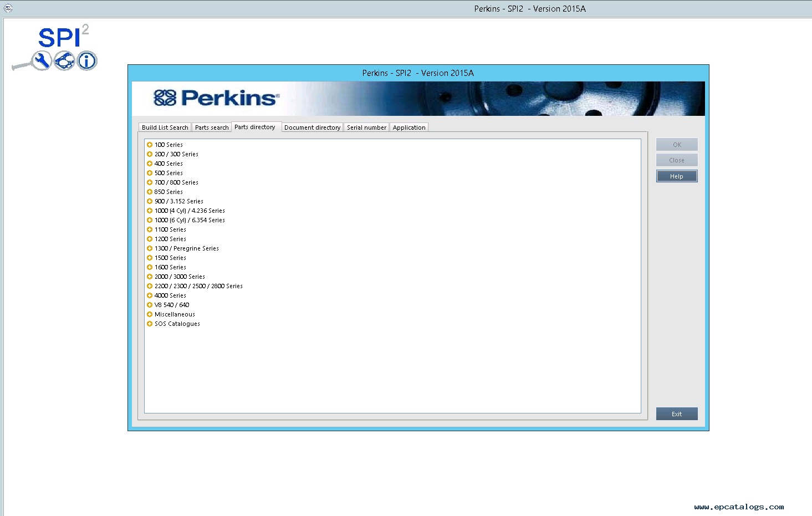Viewport: 812px width, 516px height.
Task: Select the 1500 Series entry text
Action: click(x=170, y=258)
